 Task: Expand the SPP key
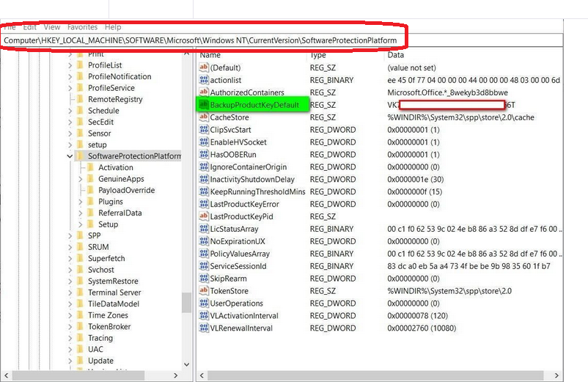pyautogui.click(x=70, y=236)
